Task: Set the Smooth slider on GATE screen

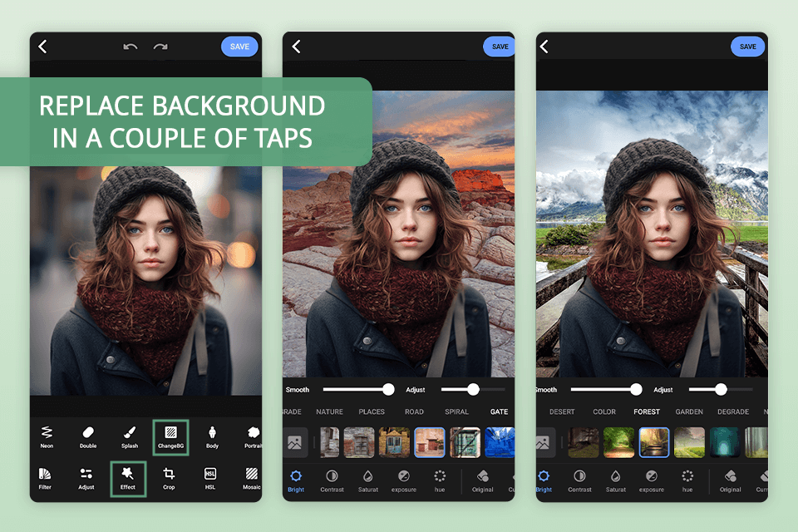Action: click(358, 390)
